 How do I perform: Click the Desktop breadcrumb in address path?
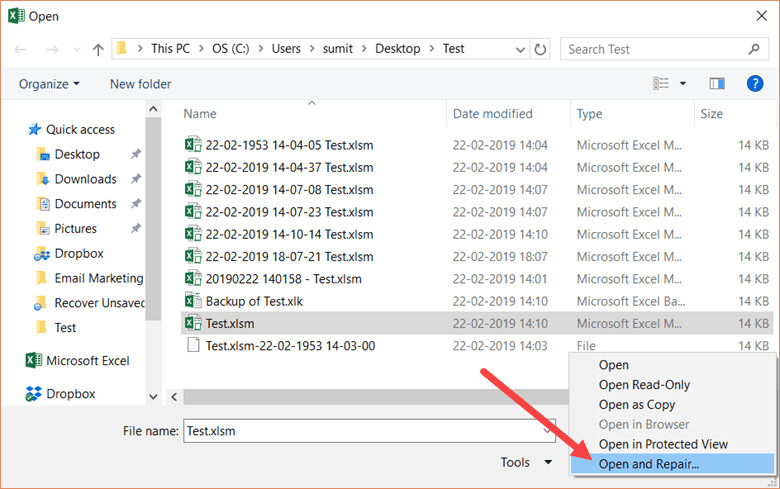point(397,48)
